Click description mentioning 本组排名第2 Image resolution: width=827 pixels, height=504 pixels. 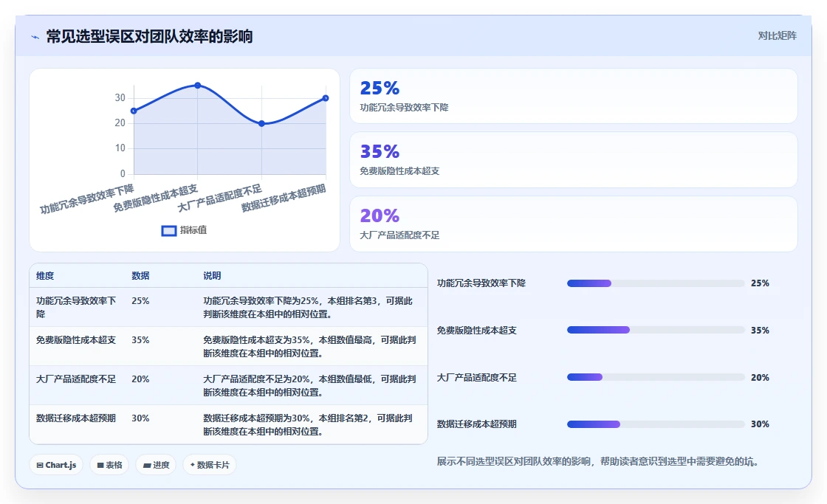point(308,424)
